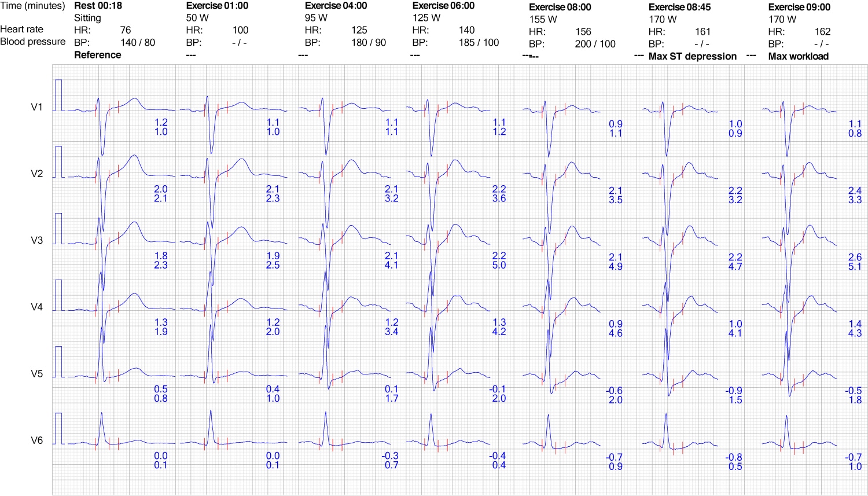Click the '95 W' workload label

click(316, 18)
